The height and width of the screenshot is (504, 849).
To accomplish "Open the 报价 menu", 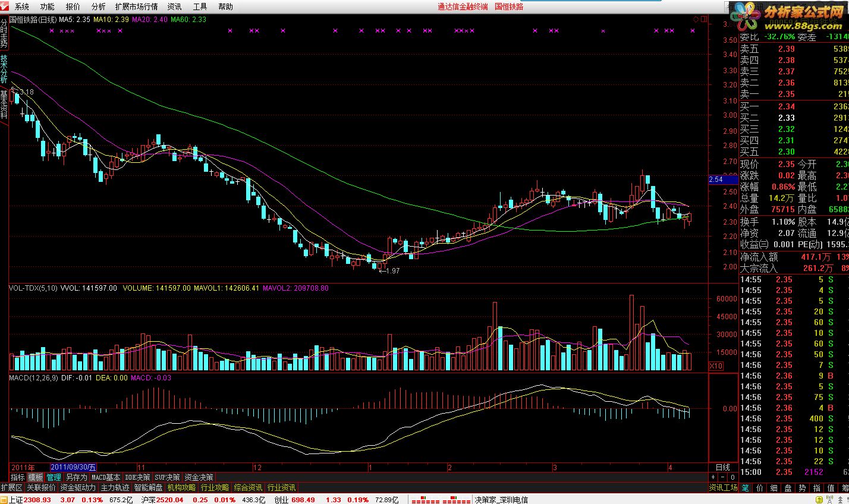I will (x=73, y=7).
